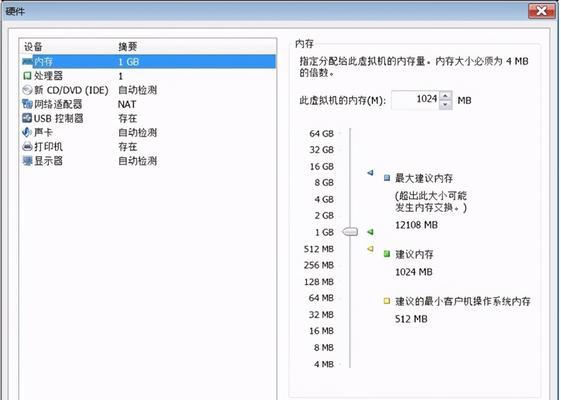Click the green legend square for 建议内存
Screen dimensions: 561x400
[x=387, y=254]
